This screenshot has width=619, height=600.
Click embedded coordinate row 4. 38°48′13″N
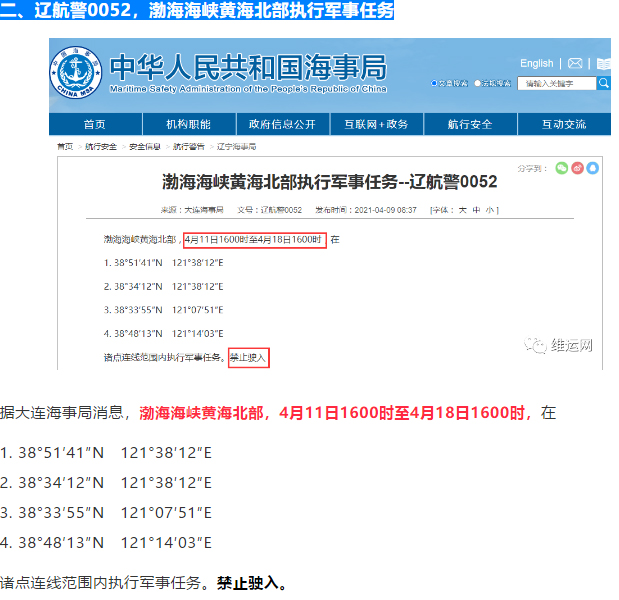(163, 334)
